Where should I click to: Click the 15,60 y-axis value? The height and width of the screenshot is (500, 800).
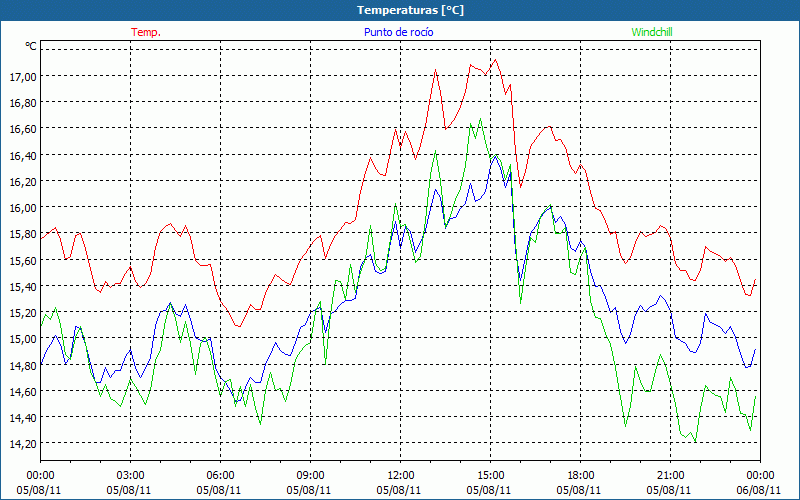(23, 260)
